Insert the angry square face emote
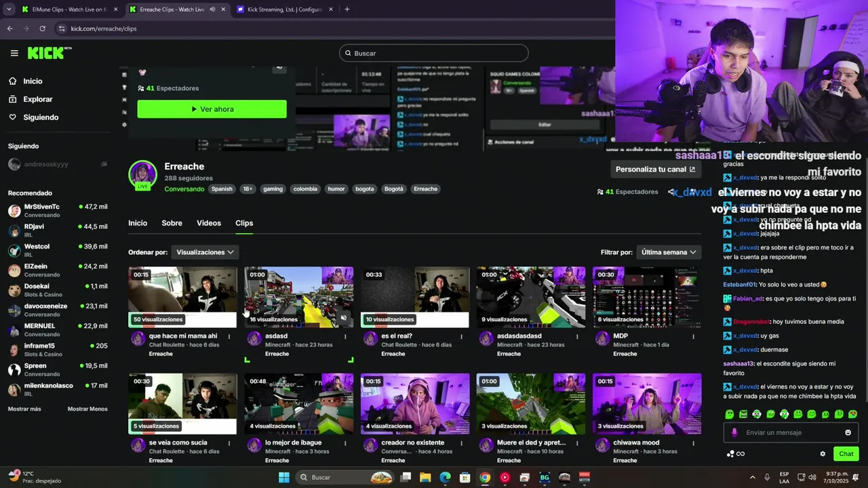The height and width of the screenshot is (488, 868). tap(743, 414)
